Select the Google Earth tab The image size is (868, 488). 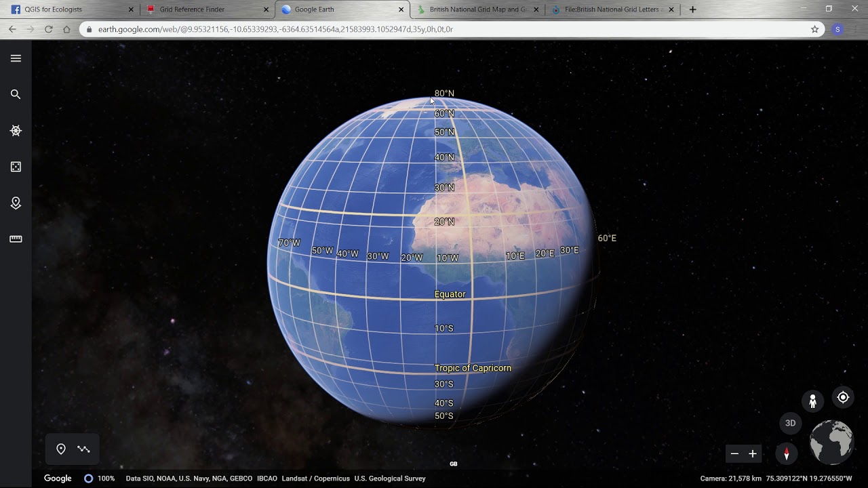click(x=342, y=9)
